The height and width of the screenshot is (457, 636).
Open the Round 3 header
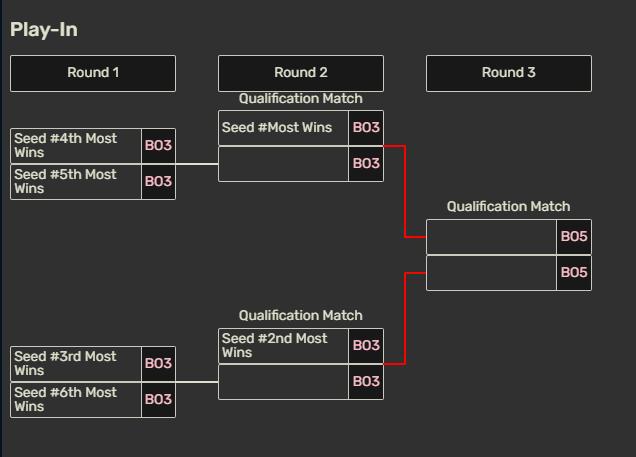(x=509, y=73)
